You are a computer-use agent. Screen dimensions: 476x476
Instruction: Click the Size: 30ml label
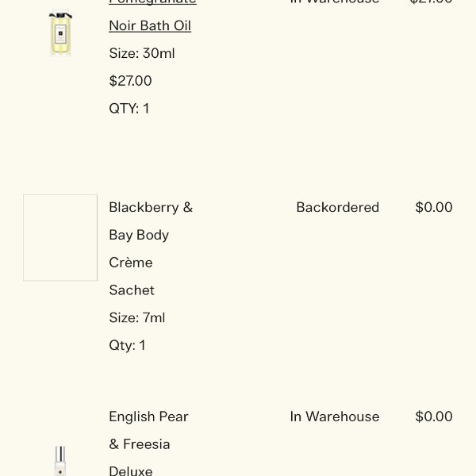[142, 53]
